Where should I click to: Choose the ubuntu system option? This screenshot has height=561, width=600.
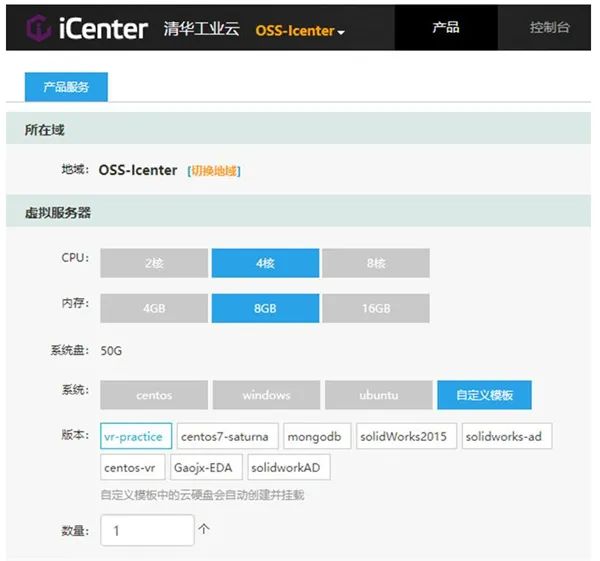(379, 395)
